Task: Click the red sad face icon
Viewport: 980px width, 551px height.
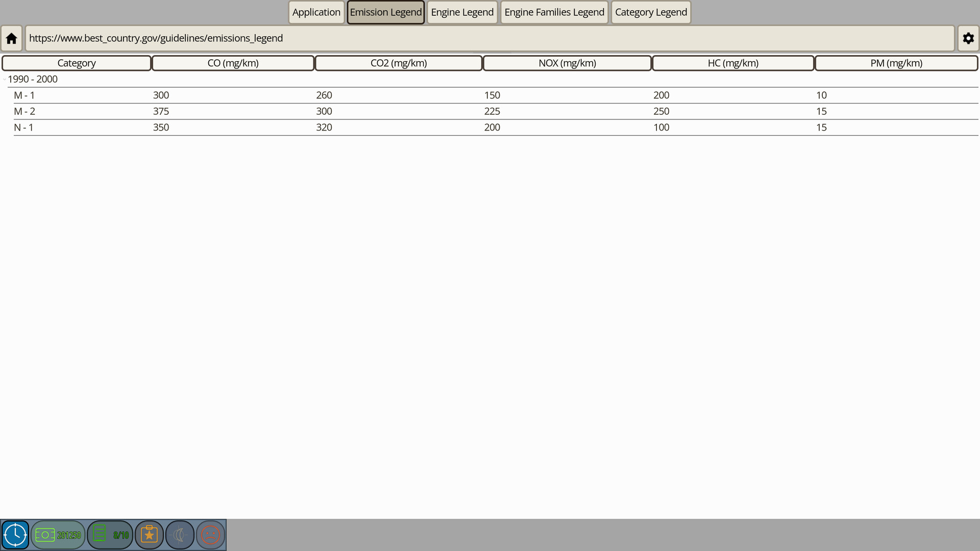Action: coord(210,535)
